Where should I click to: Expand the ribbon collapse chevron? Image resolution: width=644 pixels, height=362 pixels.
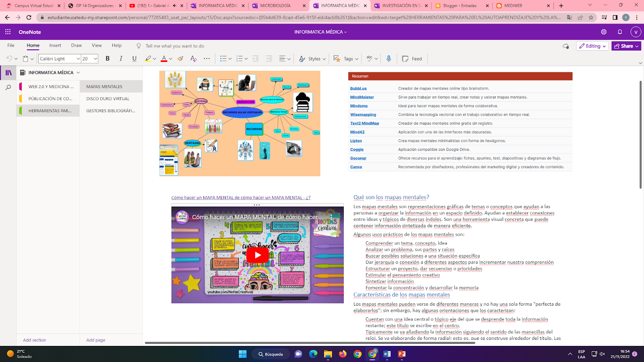click(x=640, y=63)
